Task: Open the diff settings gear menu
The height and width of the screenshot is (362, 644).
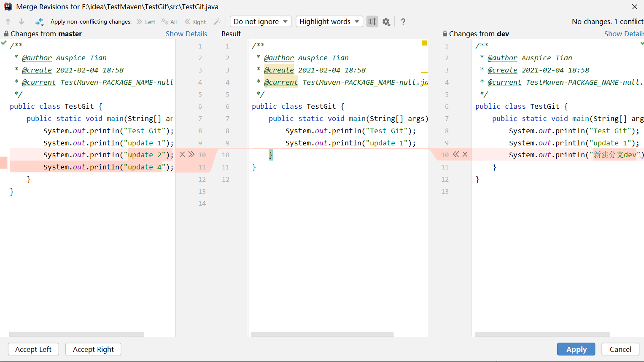Action: pos(386,21)
